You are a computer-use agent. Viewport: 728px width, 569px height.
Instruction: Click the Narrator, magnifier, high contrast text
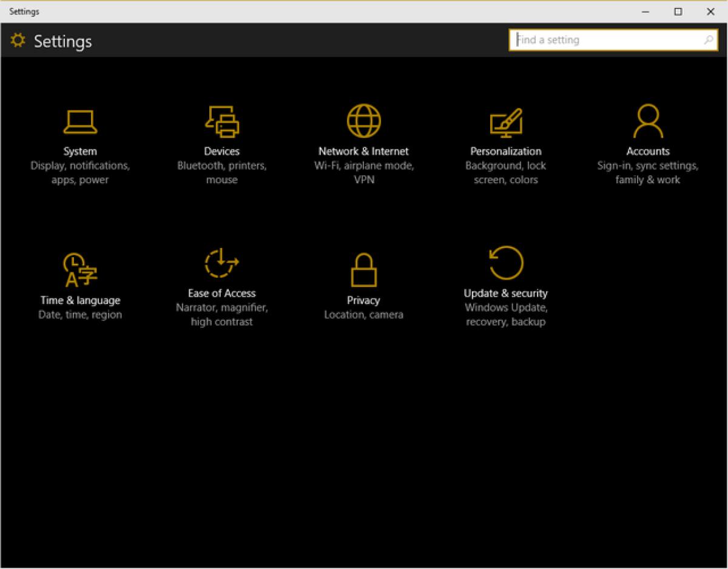[221, 315]
